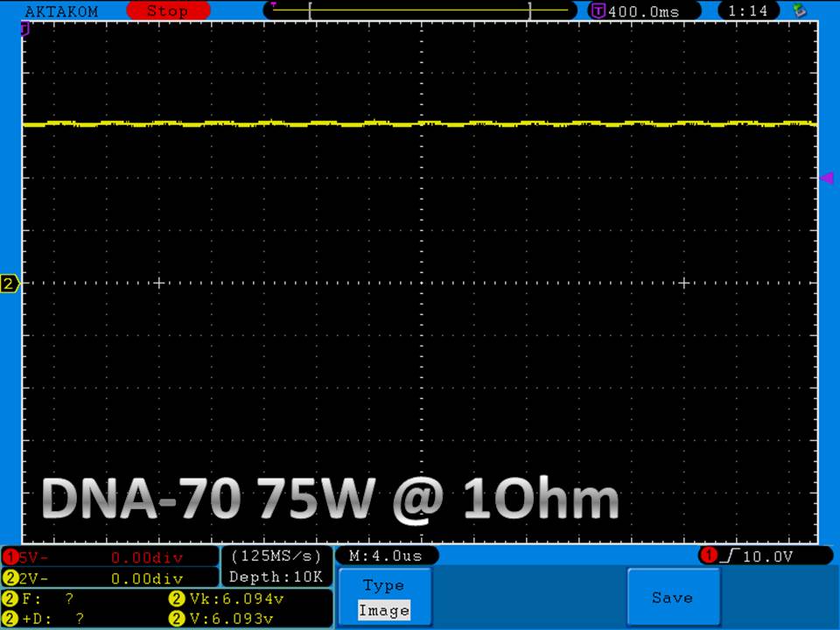Click the channel 2 ground level marker

click(x=10, y=283)
